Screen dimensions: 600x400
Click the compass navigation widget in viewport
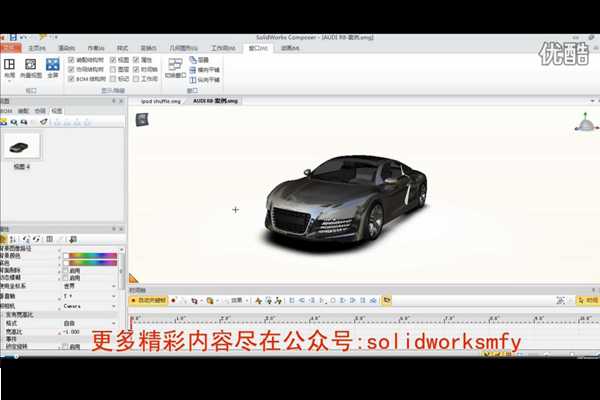coord(585,122)
